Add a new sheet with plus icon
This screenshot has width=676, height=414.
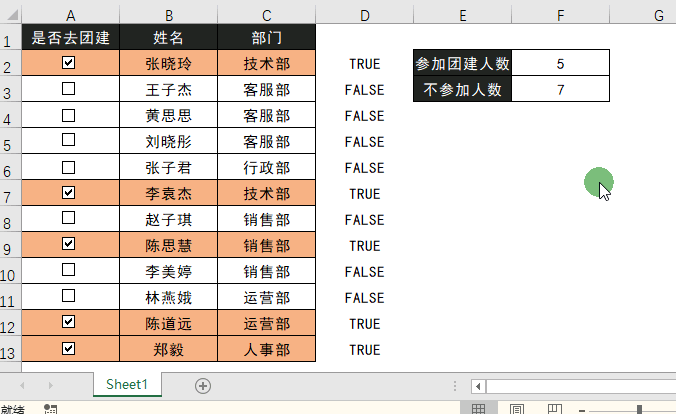click(x=203, y=386)
